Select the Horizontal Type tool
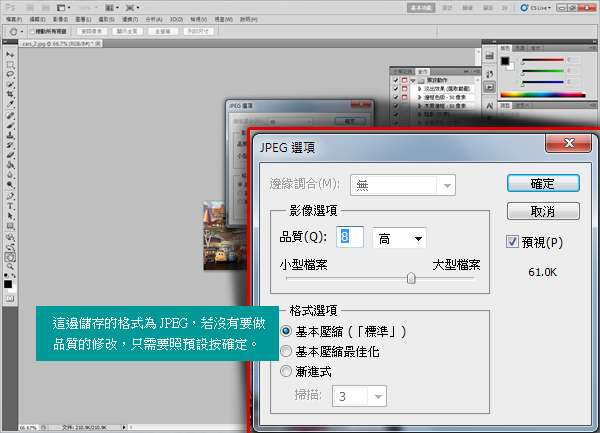The width and height of the screenshot is (600, 433). point(10,206)
